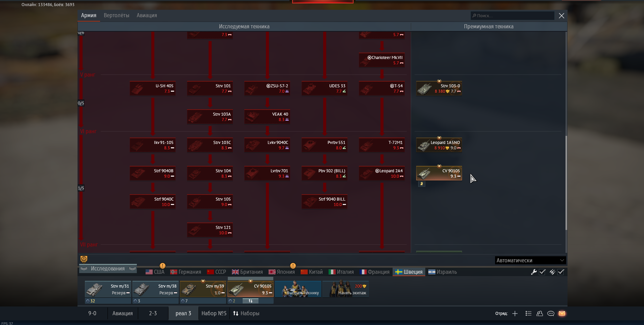Select the Италия nation tab
This screenshot has width=644, height=325.
click(341, 272)
